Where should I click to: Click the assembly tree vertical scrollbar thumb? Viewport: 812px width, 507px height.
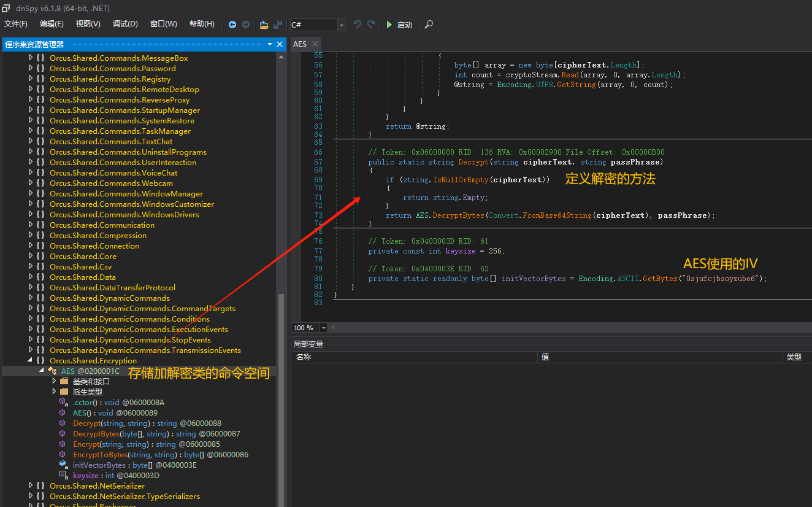click(x=282, y=399)
